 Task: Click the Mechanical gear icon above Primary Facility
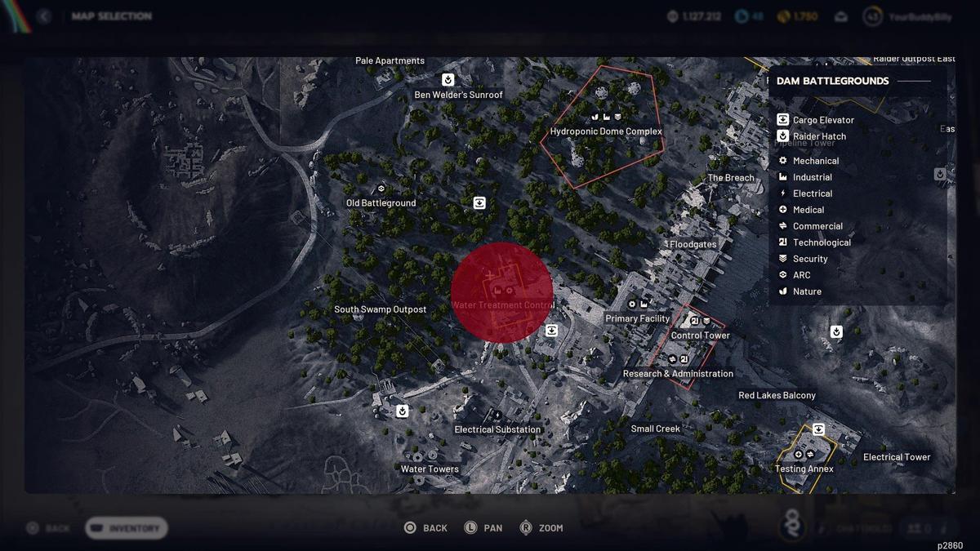coord(632,304)
